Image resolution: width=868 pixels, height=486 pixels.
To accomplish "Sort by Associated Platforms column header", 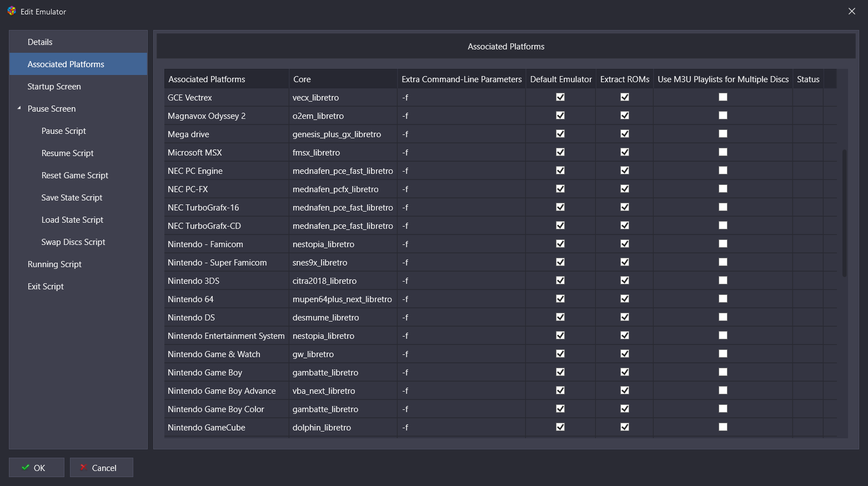I will (227, 79).
